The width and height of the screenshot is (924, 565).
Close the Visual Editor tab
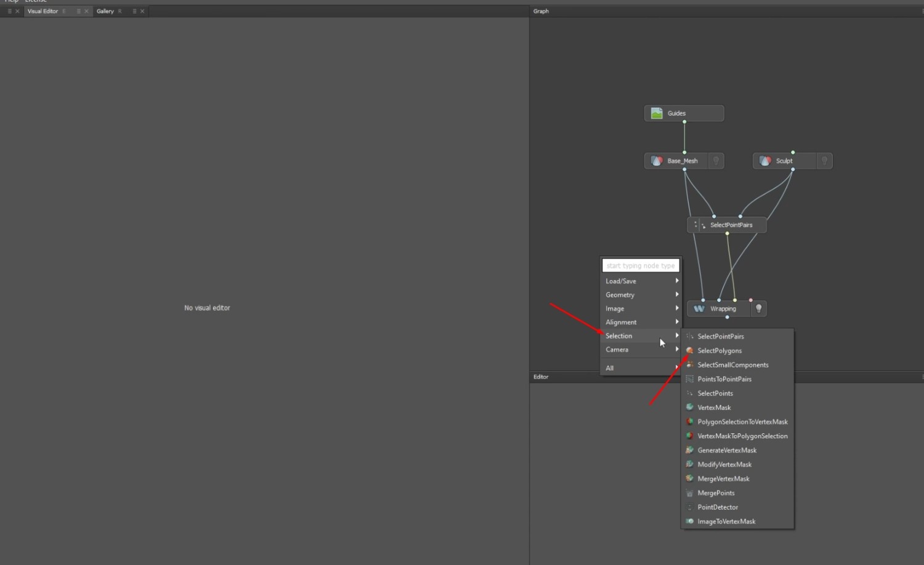(86, 11)
